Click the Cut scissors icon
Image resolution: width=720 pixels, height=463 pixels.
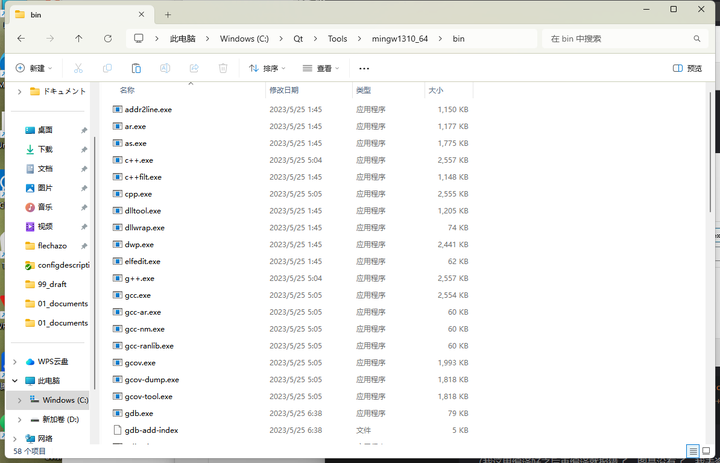pyautogui.click(x=78, y=68)
